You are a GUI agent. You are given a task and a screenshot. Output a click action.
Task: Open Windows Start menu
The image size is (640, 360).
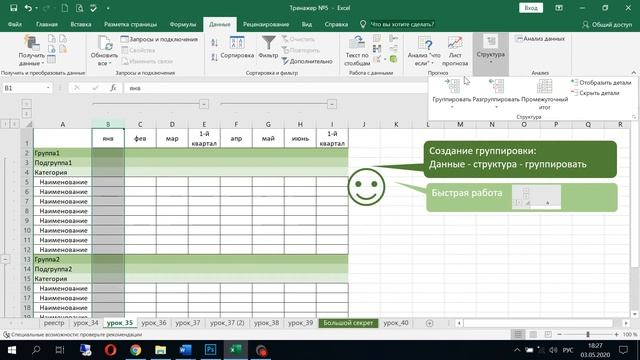pos(11,350)
